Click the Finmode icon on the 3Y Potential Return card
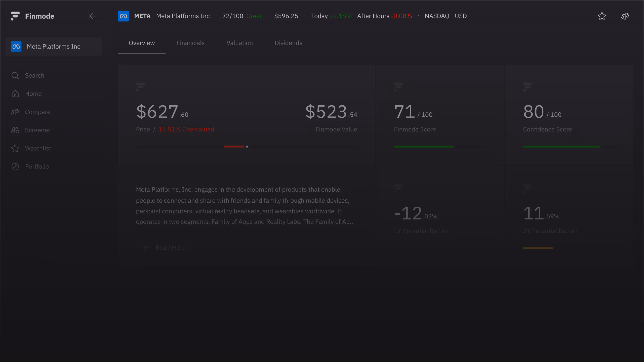The image size is (644, 362). point(527,188)
